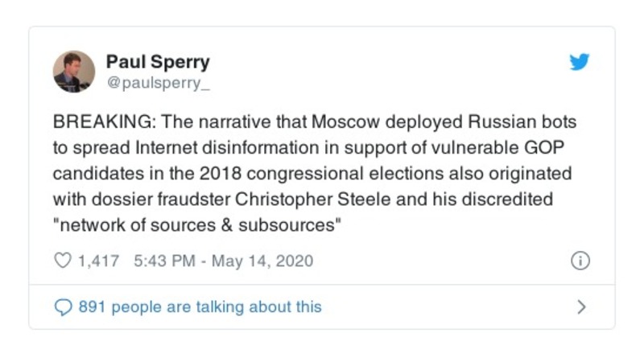Open '891 people are talking about this'
Viewport: 644px width, 358px height.
point(200,307)
